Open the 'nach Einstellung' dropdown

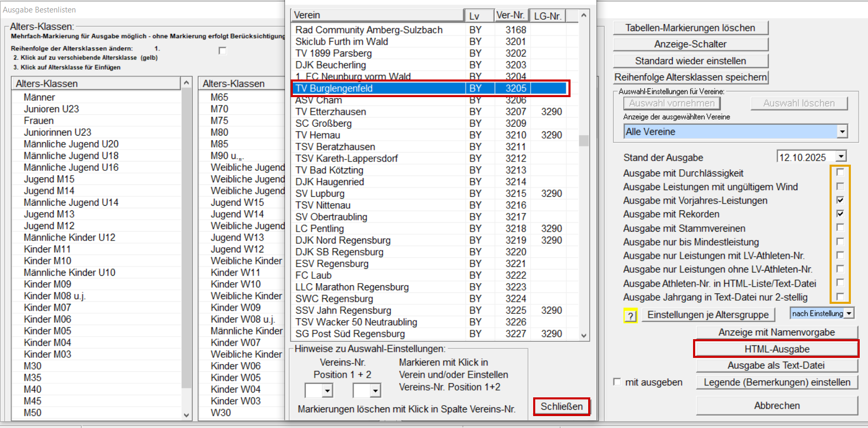[849, 314]
